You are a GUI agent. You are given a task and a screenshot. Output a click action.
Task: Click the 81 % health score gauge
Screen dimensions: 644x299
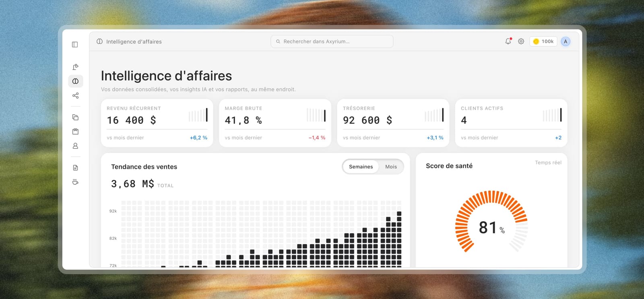pos(491,221)
